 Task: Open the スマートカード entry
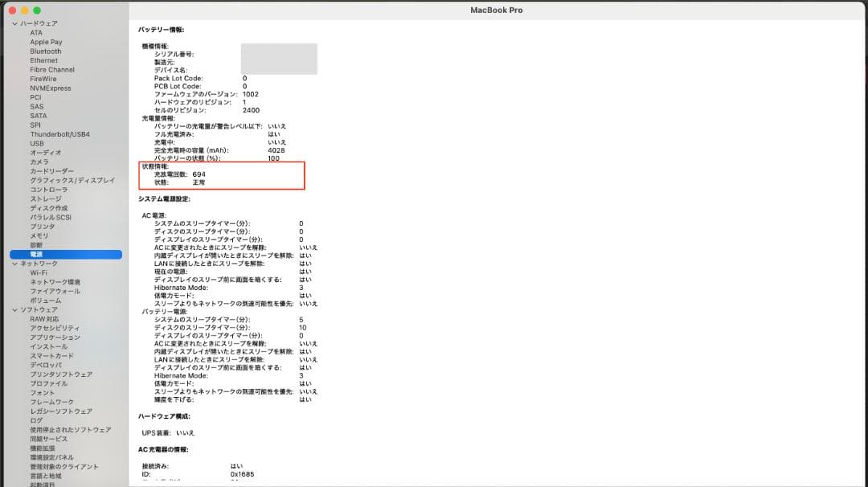(51, 356)
